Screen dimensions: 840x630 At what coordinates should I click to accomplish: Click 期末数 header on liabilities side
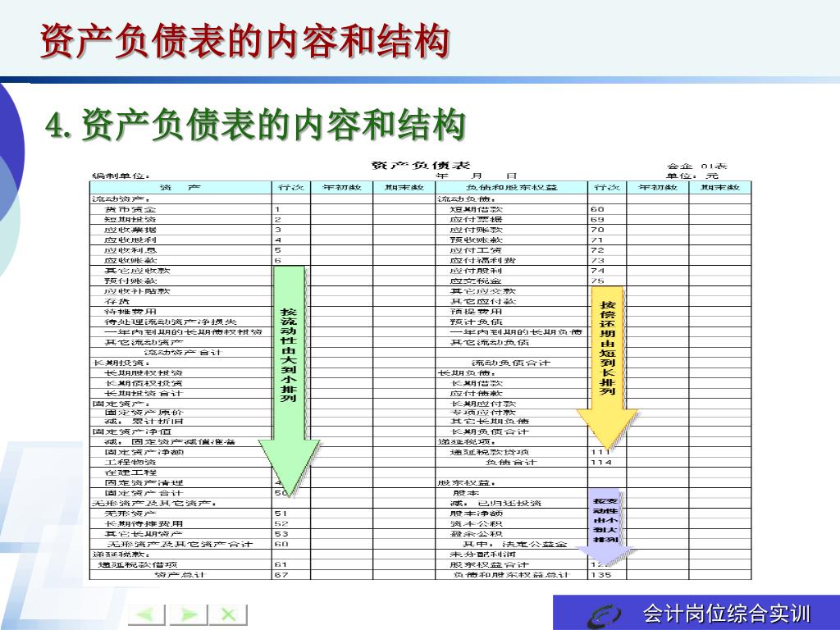(x=720, y=188)
